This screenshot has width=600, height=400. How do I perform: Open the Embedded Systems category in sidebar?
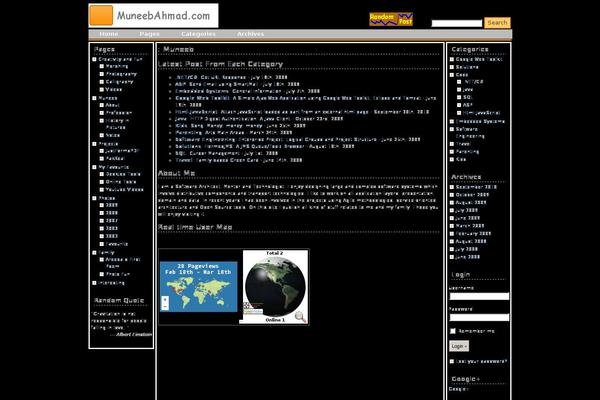[x=480, y=121]
